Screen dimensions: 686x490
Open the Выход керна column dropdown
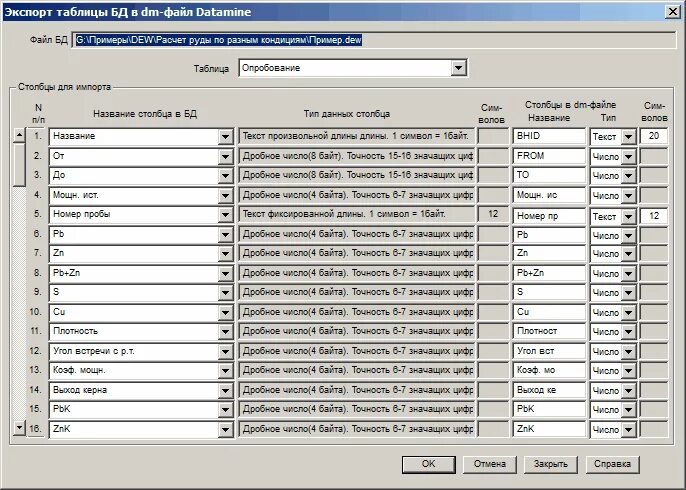(225, 391)
